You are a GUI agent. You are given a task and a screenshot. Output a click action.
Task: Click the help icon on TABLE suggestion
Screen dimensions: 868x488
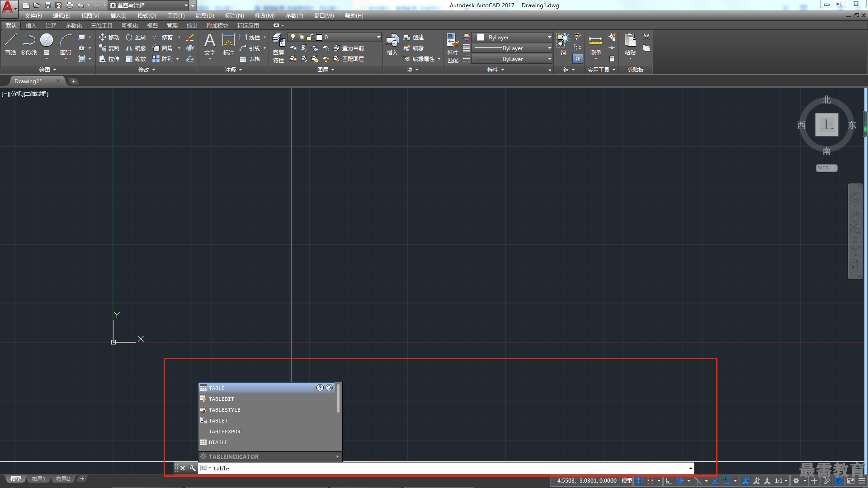point(320,388)
